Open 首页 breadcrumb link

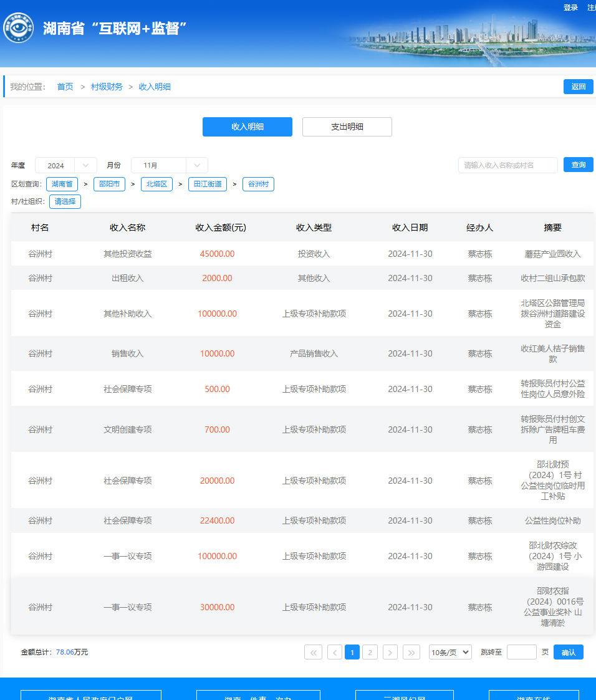tap(65, 87)
